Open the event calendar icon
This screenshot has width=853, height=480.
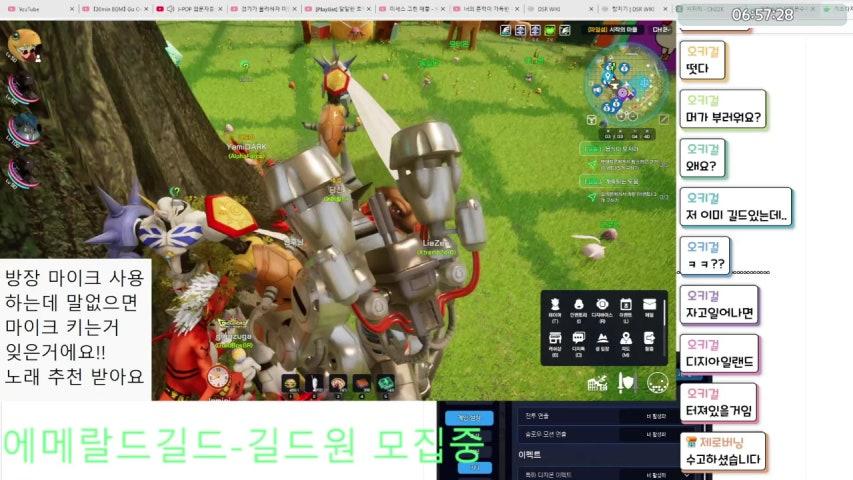tap(626, 305)
